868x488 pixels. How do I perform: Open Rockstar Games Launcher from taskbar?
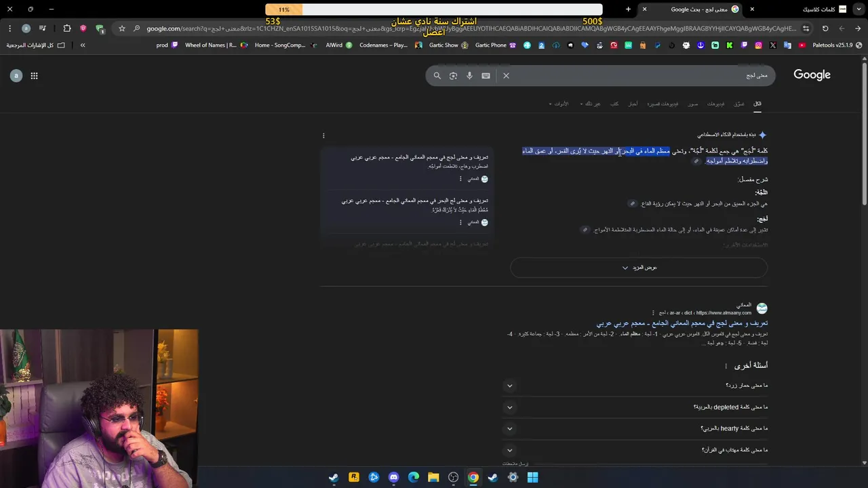[353, 477]
